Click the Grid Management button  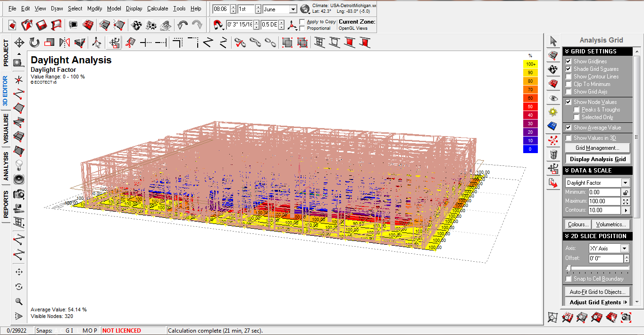point(597,148)
